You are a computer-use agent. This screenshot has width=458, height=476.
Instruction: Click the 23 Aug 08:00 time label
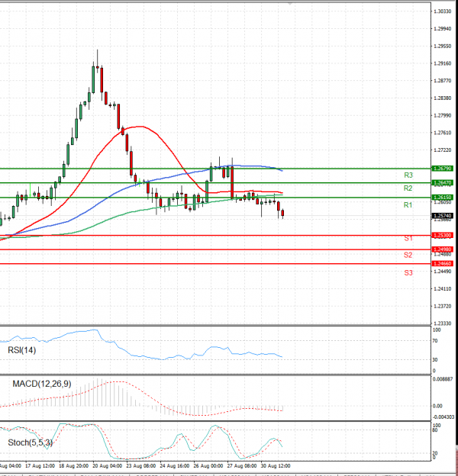tap(140, 465)
